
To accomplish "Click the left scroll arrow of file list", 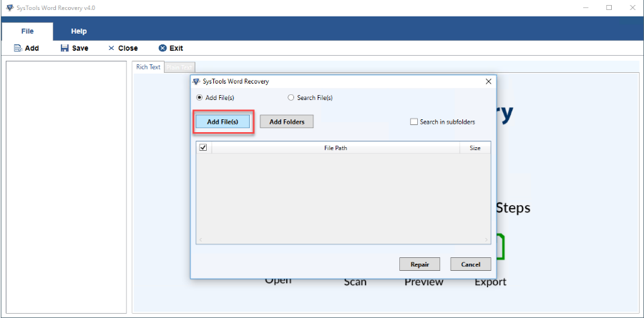I will [200, 239].
